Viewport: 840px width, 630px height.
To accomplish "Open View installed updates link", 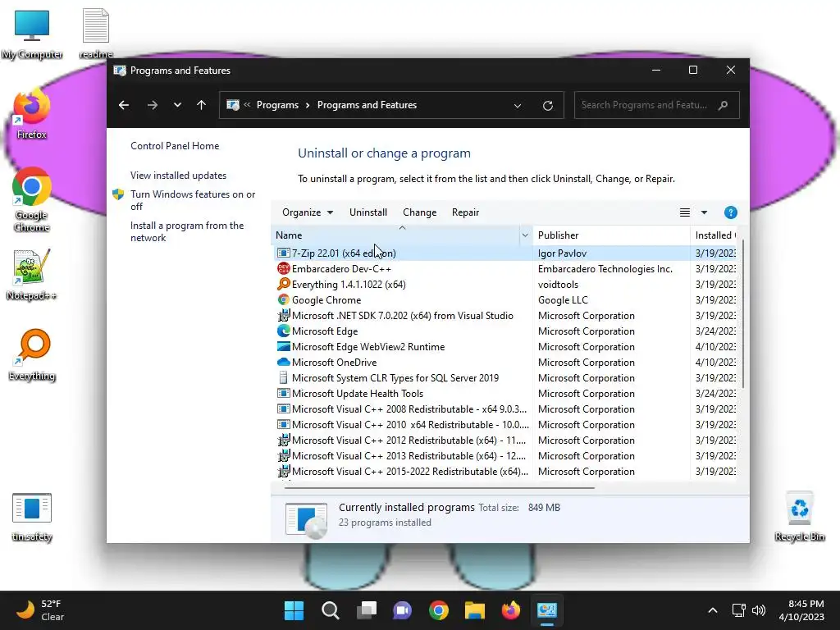I will tap(178, 176).
